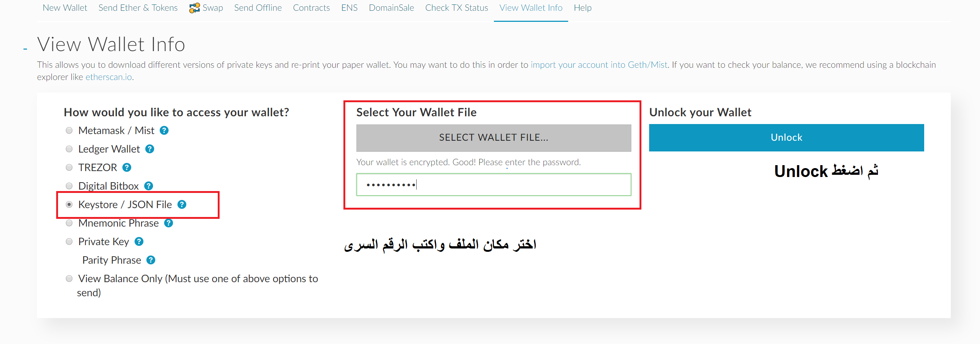Click the Swap icon in navigation
The height and width of the screenshot is (344, 980).
(194, 8)
